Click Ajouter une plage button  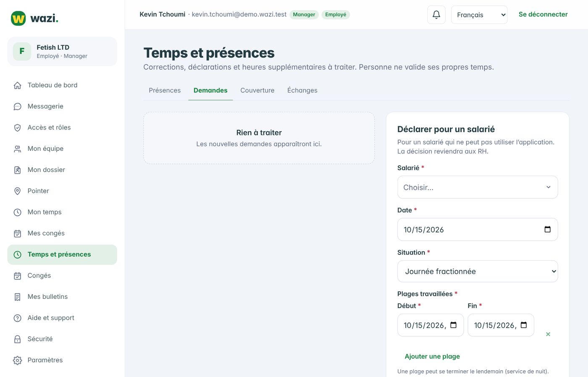[x=432, y=356]
